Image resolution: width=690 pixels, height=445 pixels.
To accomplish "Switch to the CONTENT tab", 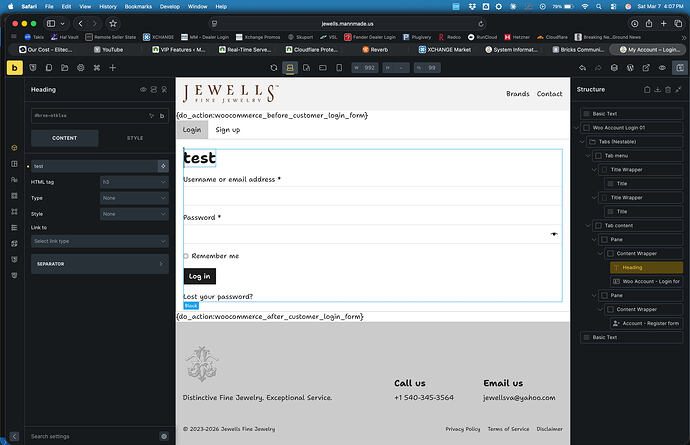I will pos(65,138).
